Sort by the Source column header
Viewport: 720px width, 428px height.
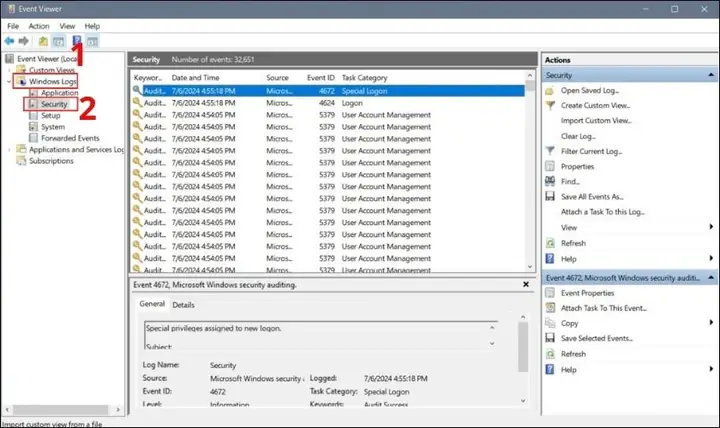click(277, 78)
